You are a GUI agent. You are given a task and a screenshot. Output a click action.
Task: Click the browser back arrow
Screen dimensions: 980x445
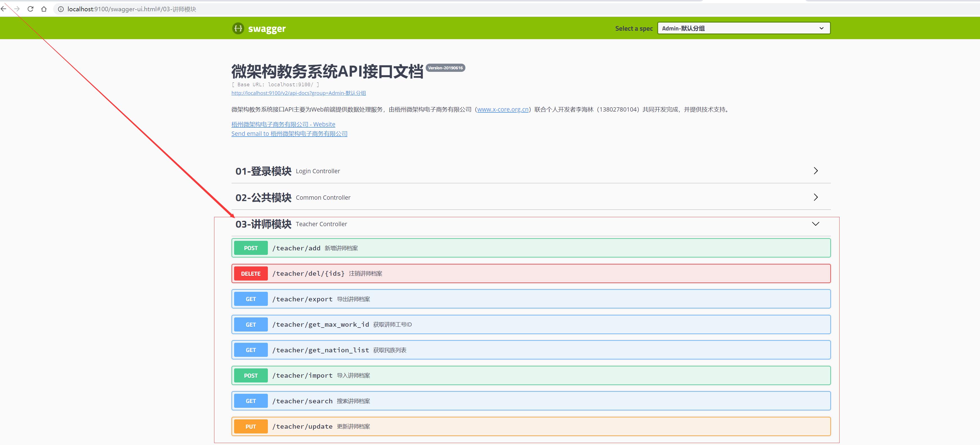point(3,9)
